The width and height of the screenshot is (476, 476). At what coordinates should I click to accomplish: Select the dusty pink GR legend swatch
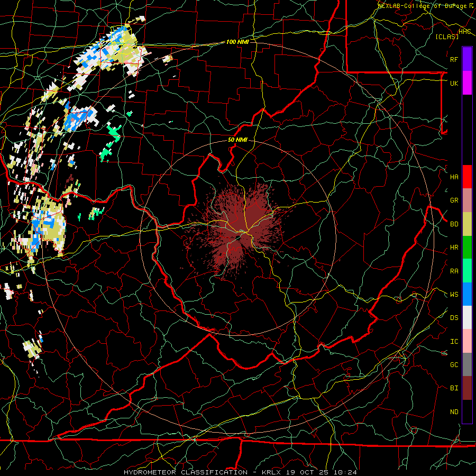[467, 200]
